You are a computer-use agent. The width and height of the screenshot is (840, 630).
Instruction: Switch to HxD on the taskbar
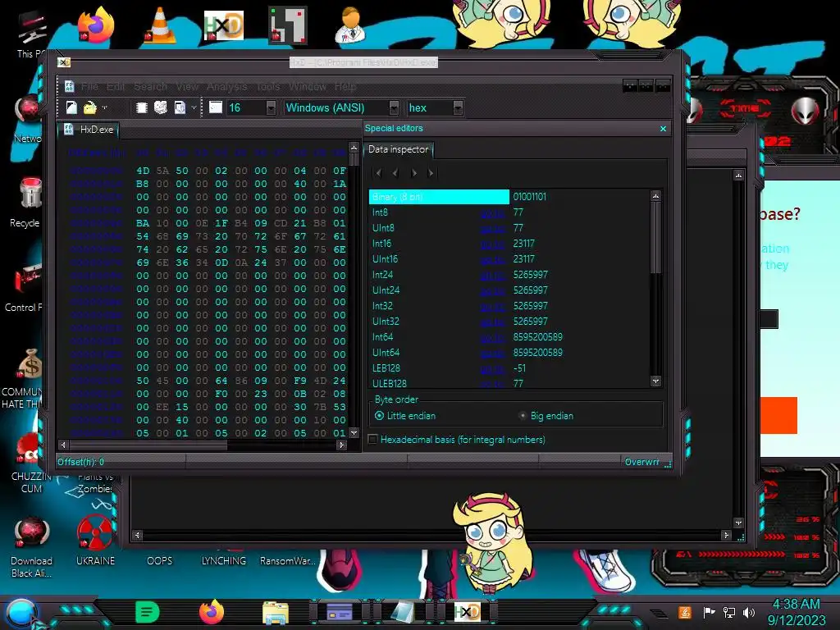467,612
